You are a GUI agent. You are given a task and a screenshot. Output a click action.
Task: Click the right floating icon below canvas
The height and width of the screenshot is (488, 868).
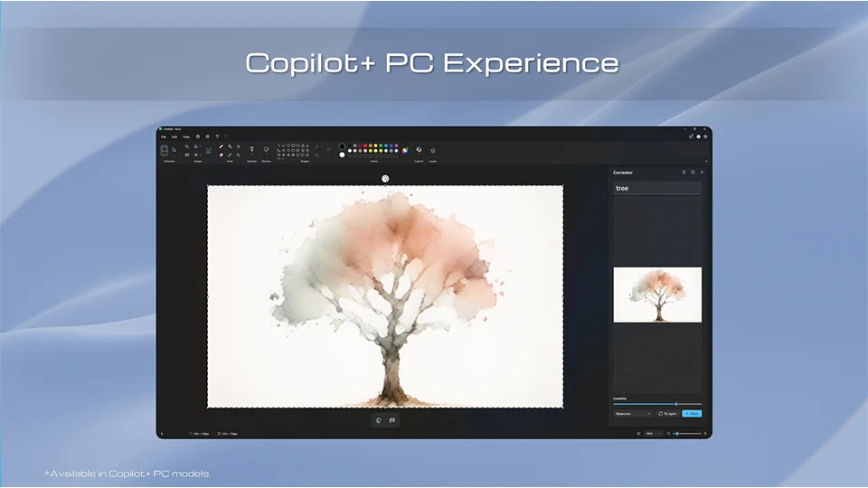coord(392,420)
